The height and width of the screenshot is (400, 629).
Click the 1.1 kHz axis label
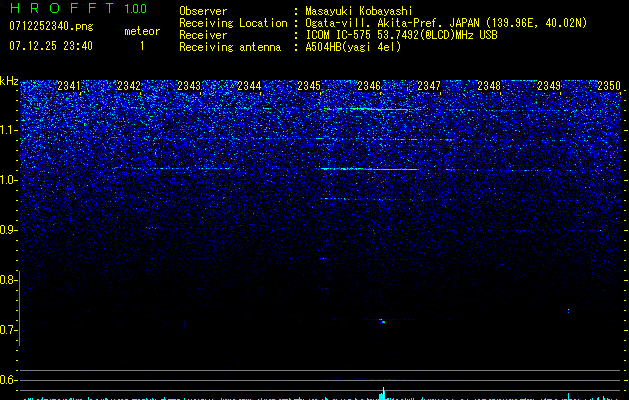(x=9, y=130)
